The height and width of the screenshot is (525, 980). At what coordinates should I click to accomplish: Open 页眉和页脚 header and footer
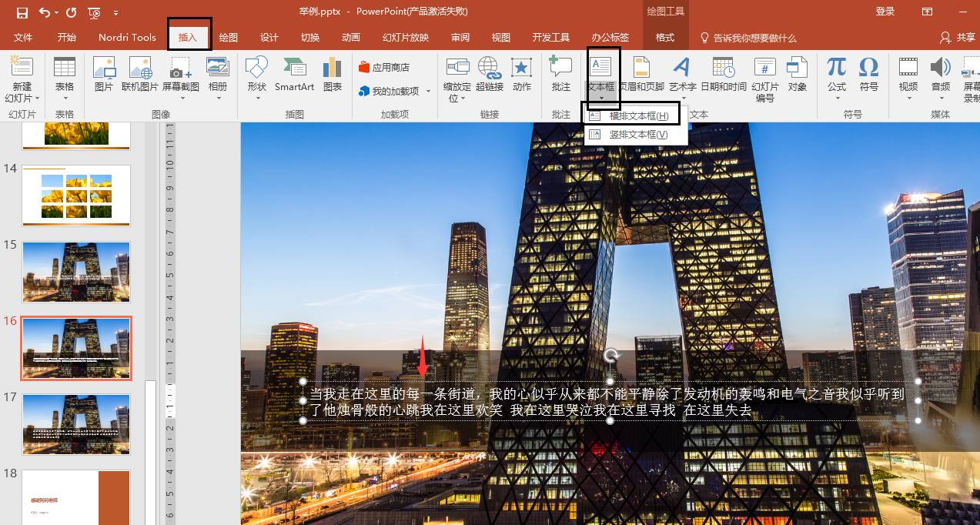point(642,74)
